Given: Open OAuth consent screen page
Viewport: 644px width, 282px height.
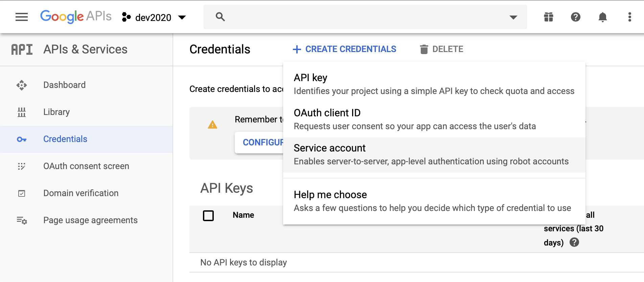Looking at the screenshot, I should (x=87, y=166).
